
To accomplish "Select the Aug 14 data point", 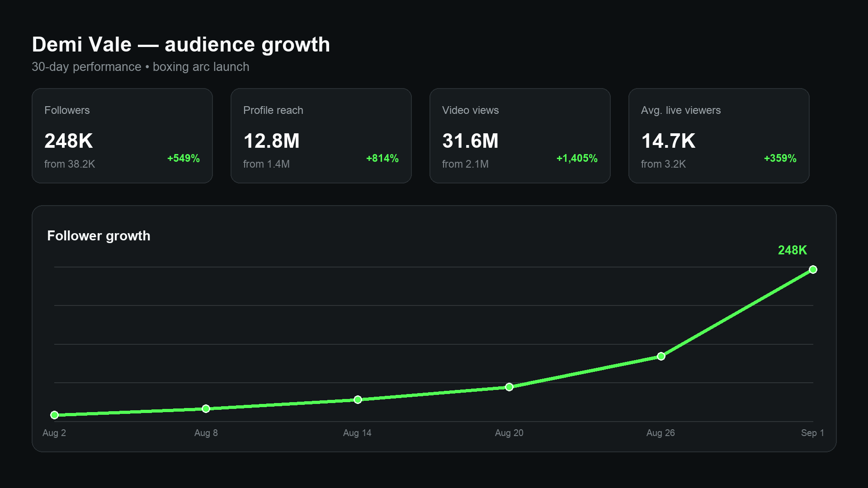I will click(x=358, y=399).
